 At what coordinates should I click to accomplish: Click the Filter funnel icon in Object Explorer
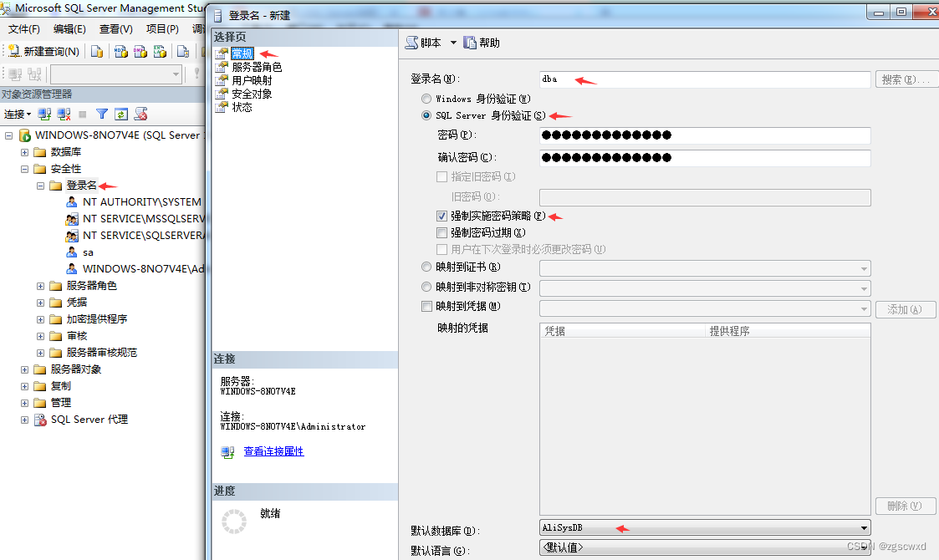102,114
